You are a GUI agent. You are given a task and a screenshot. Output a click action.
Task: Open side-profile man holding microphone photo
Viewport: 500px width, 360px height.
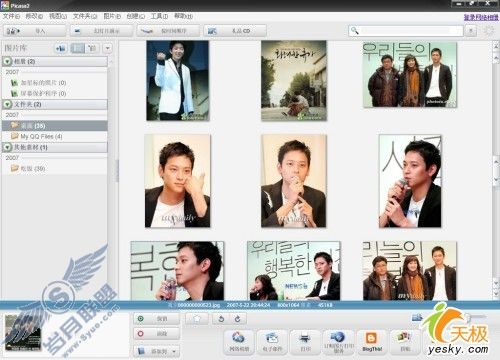tap(410, 181)
